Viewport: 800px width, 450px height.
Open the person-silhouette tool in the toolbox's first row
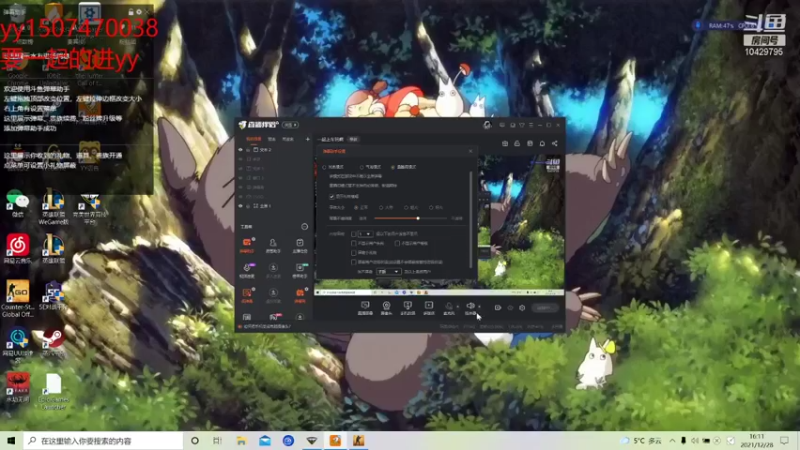273,244
